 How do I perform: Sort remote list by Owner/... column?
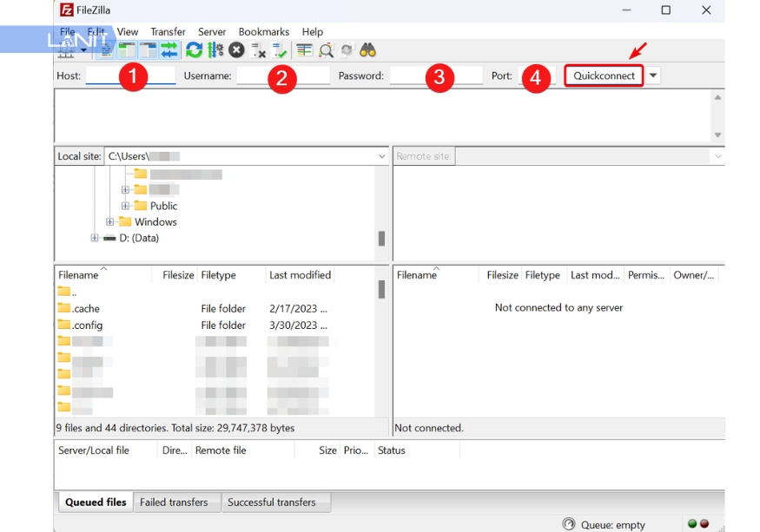(x=694, y=275)
